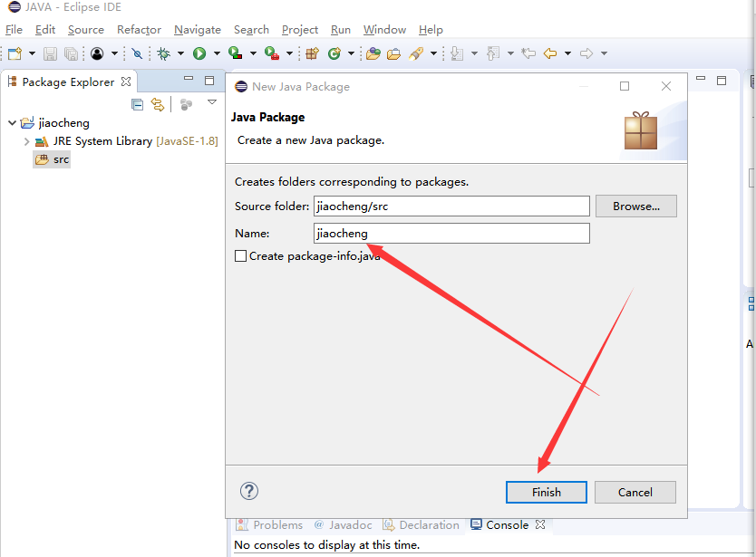Screen dimensions: 756x557
Task: Click the Run External Tools icon
Action: click(x=272, y=53)
